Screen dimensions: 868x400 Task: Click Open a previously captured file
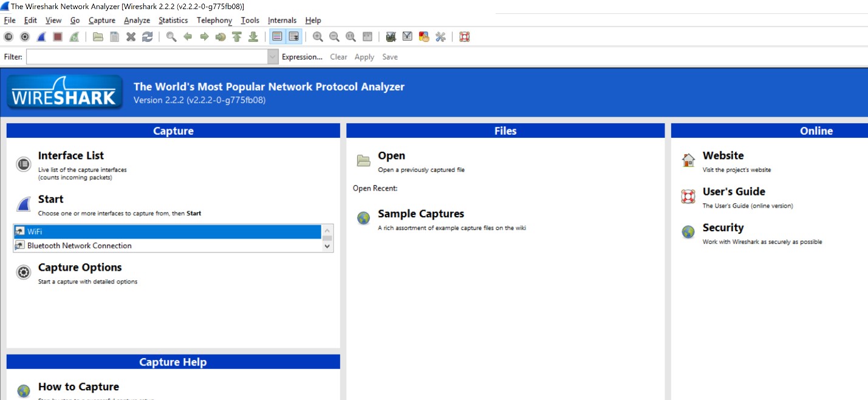click(391, 155)
